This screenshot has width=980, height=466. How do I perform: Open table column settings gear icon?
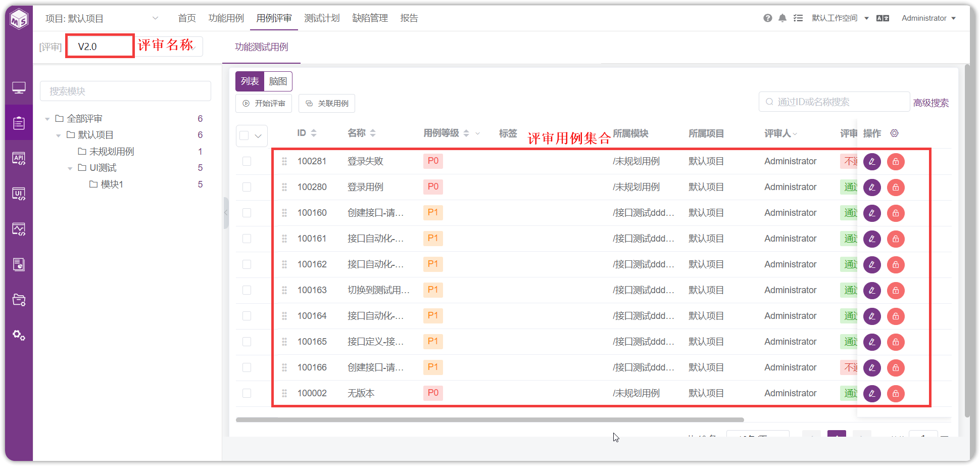pos(895,133)
